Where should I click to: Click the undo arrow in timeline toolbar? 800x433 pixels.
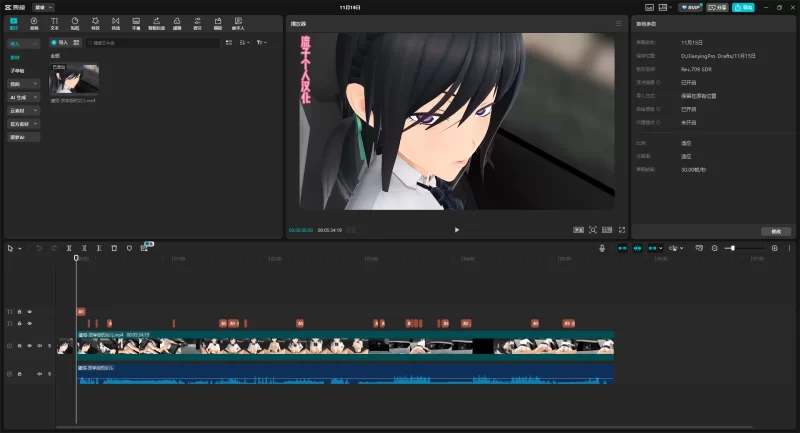[39, 247]
